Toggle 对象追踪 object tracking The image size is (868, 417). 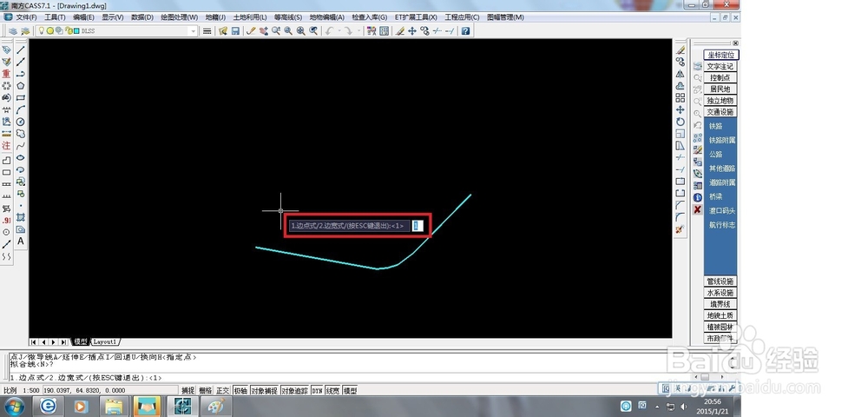point(294,390)
